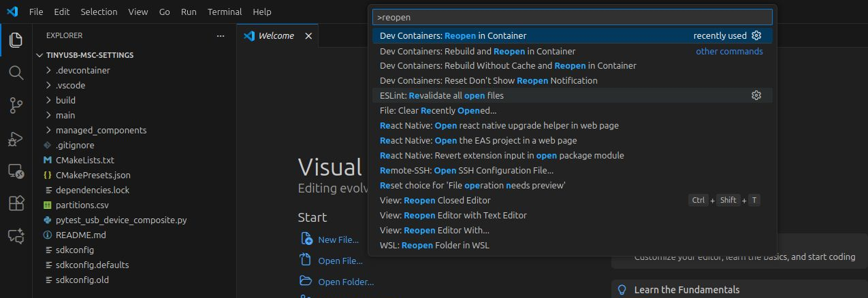868x298 pixels.
Task: Configure keybinding gear for ESLint Revalidate
Action: [756, 95]
